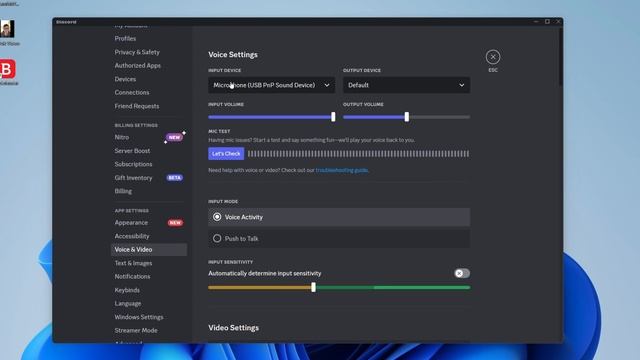Click the BETA badge next to Gift Inventory
The image size is (640, 360).
175,178
